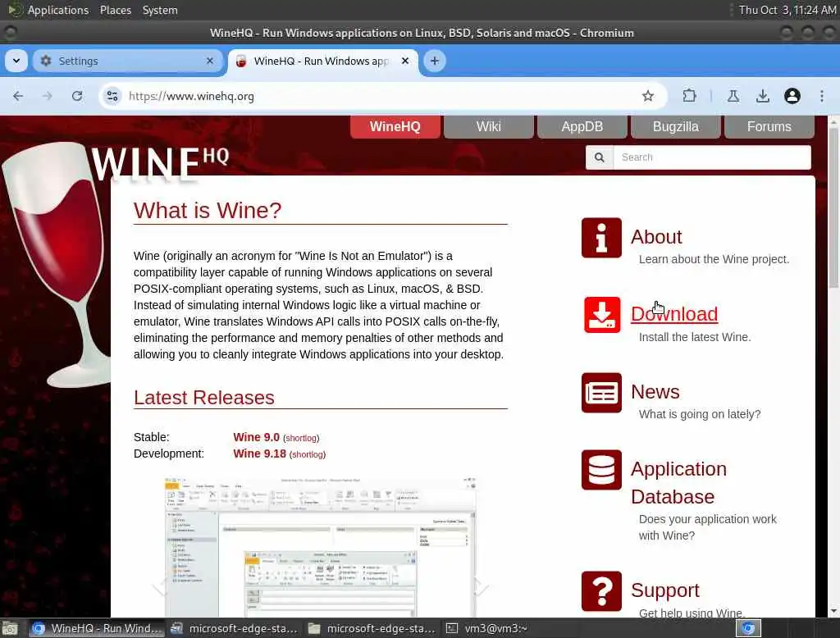Open the Application Database link
Screen dimensions: 840x638
pyautogui.click(x=678, y=483)
